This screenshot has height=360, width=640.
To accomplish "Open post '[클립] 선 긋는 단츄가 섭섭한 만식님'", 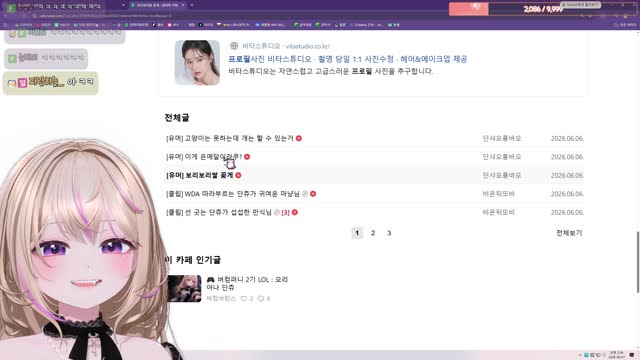I will point(219,212).
